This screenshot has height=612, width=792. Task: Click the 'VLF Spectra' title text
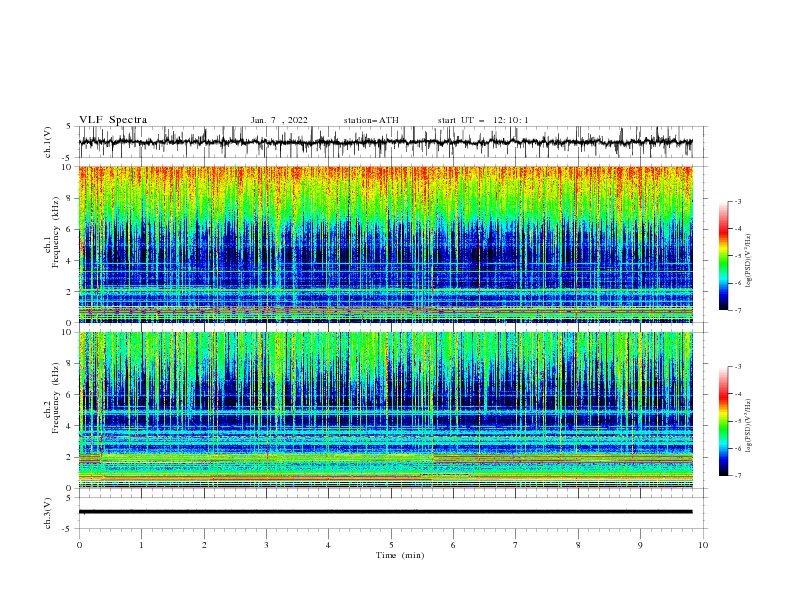(x=113, y=120)
